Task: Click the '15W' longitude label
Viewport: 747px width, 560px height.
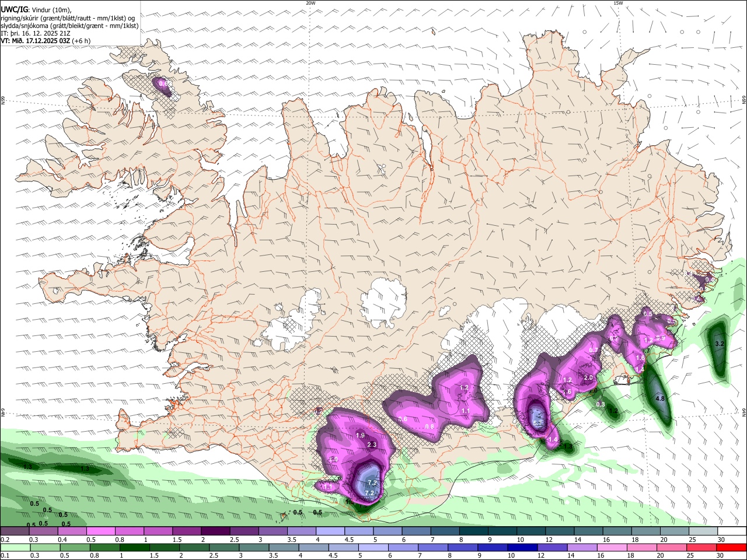Action: pyautogui.click(x=618, y=3)
